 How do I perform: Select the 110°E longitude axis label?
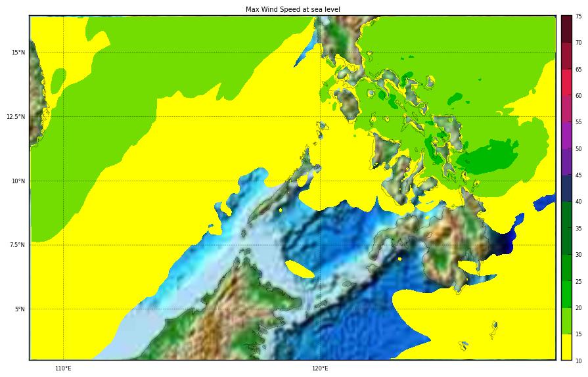pos(63,368)
